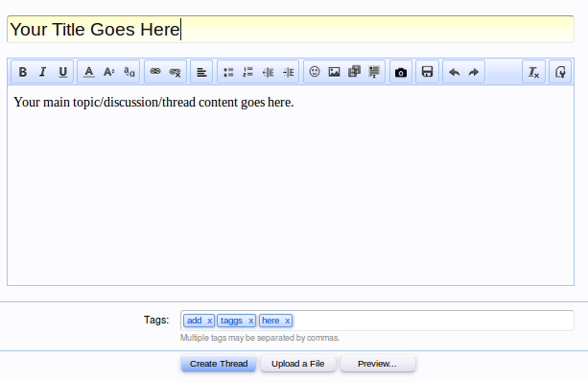
Task: Select the 'here' tag label
Action: tap(270, 321)
